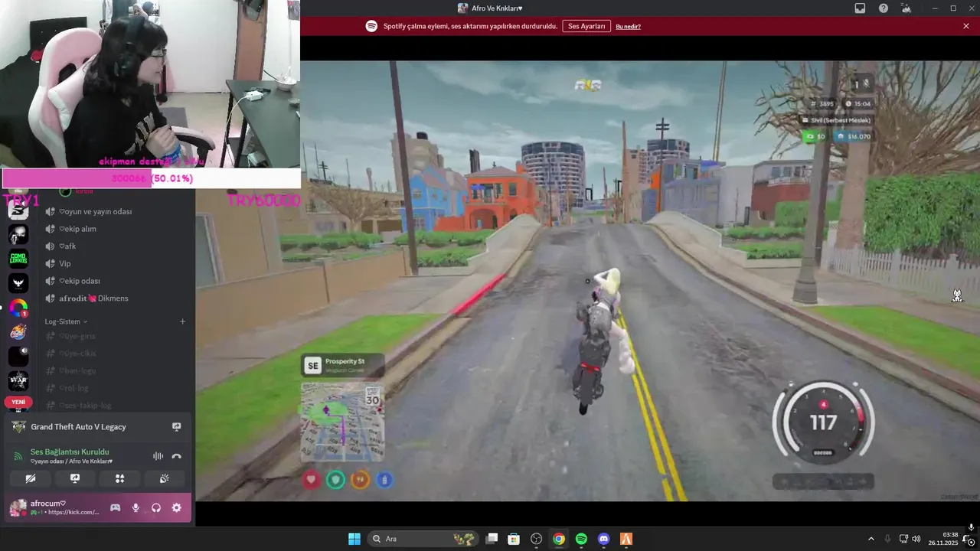This screenshot has width=980, height=551.
Task: Click the webcam overlay in the corner
Action: coord(150,83)
